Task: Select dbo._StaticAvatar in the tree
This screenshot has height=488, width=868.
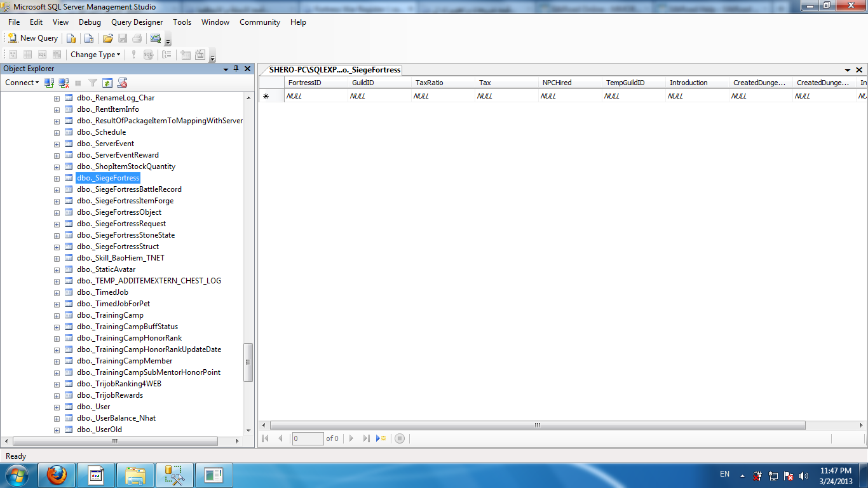Action: [x=106, y=269]
